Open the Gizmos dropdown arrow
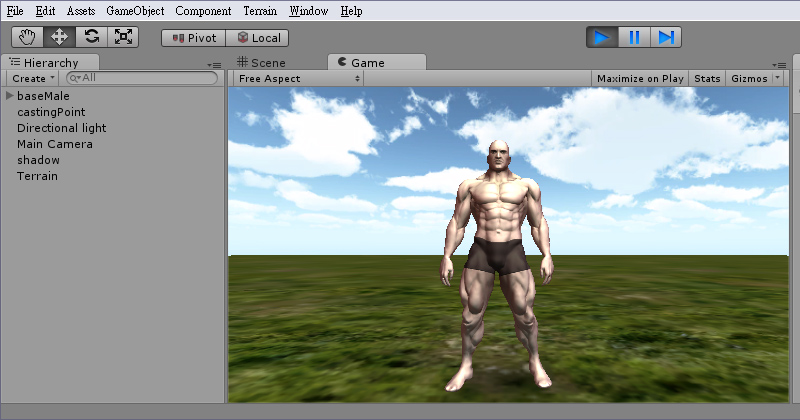 778,78
